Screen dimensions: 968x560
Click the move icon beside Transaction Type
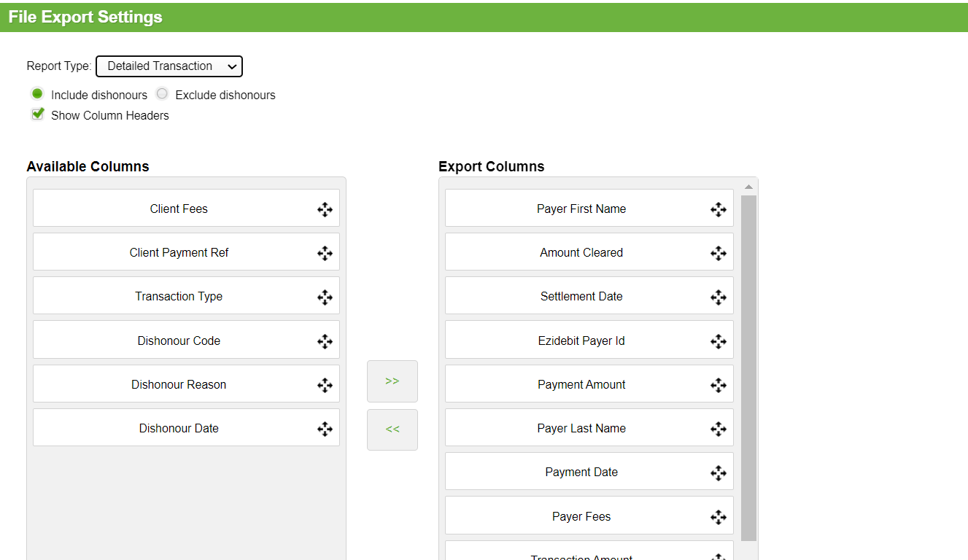click(325, 297)
